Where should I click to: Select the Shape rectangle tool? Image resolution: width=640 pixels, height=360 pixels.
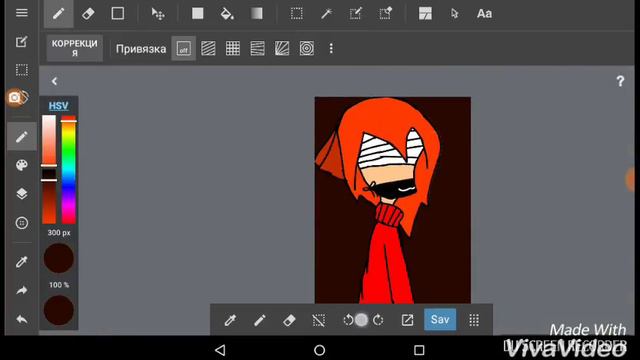tap(118, 13)
